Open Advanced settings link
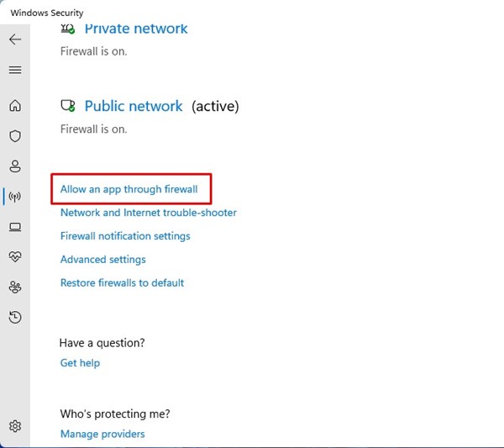This screenshot has height=448, width=504. 102,260
